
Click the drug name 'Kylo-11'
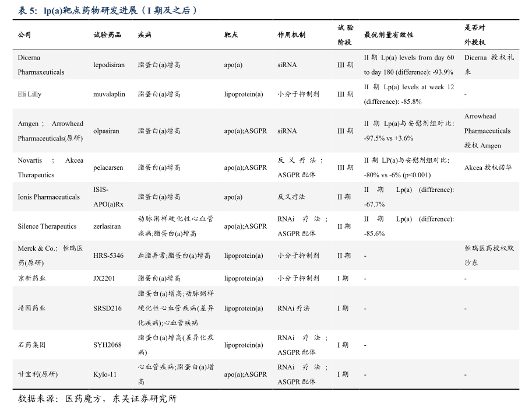click(x=105, y=374)
